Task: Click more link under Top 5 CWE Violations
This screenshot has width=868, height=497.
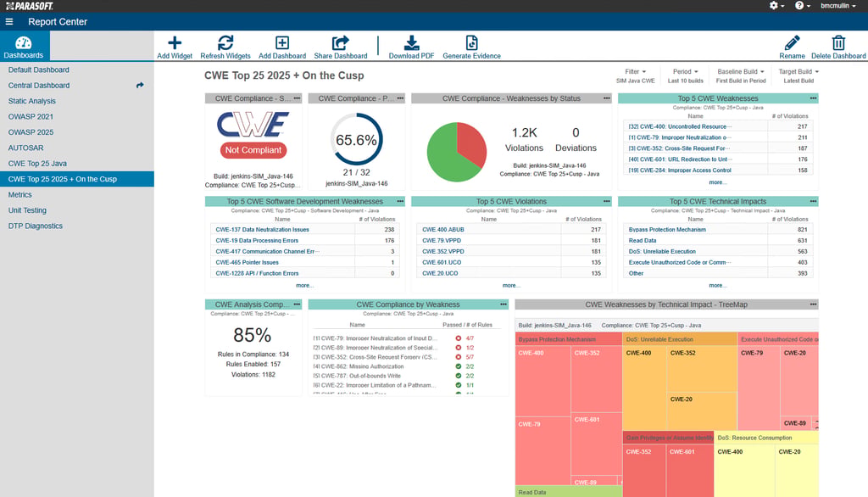Action: click(x=511, y=285)
